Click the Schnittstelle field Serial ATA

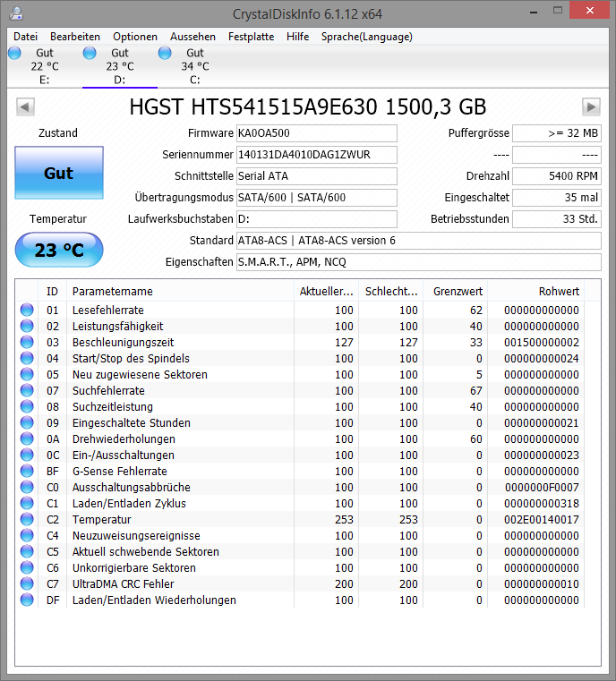tap(317, 176)
